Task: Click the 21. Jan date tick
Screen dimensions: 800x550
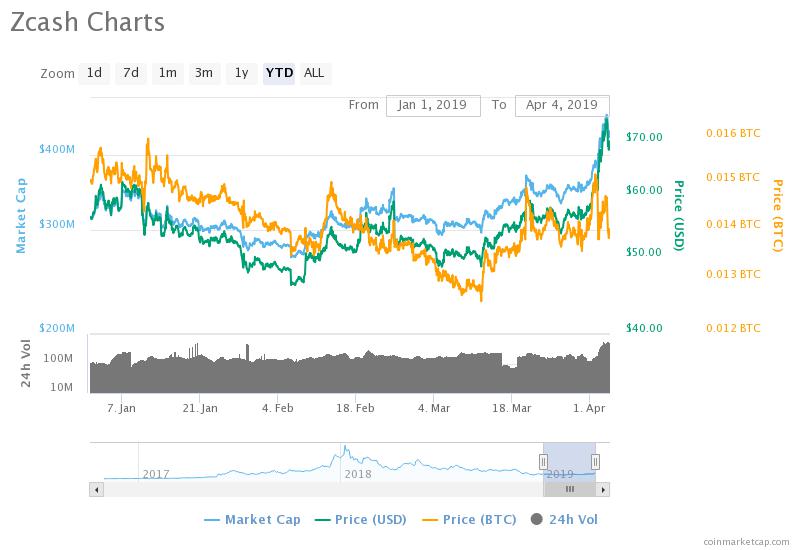Action: (x=200, y=408)
